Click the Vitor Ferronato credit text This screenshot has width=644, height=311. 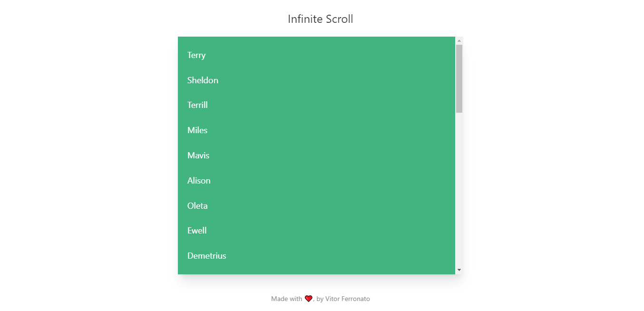(348, 299)
